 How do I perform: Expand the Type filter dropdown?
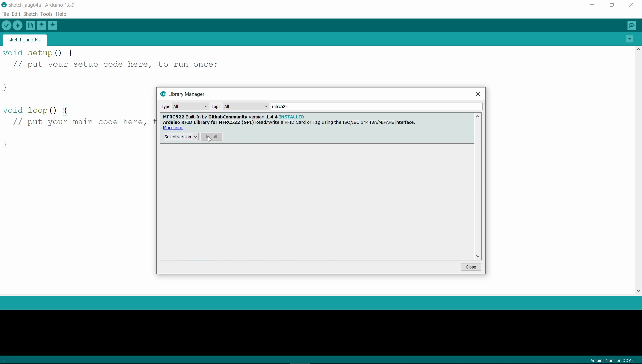191,106
